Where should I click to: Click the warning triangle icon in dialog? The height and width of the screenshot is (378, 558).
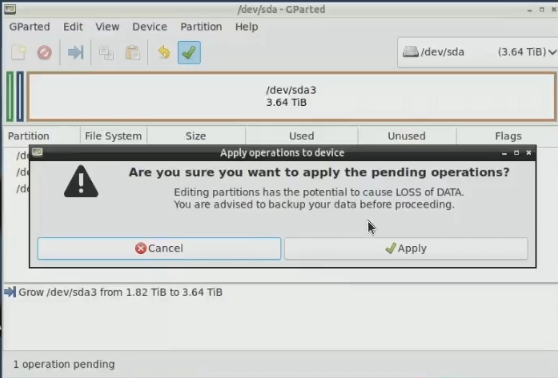81,181
